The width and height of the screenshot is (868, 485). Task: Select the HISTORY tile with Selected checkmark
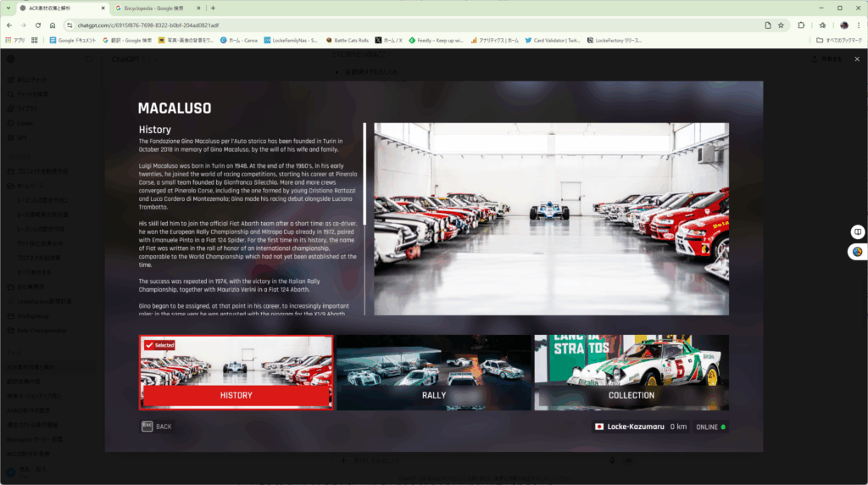point(236,373)
